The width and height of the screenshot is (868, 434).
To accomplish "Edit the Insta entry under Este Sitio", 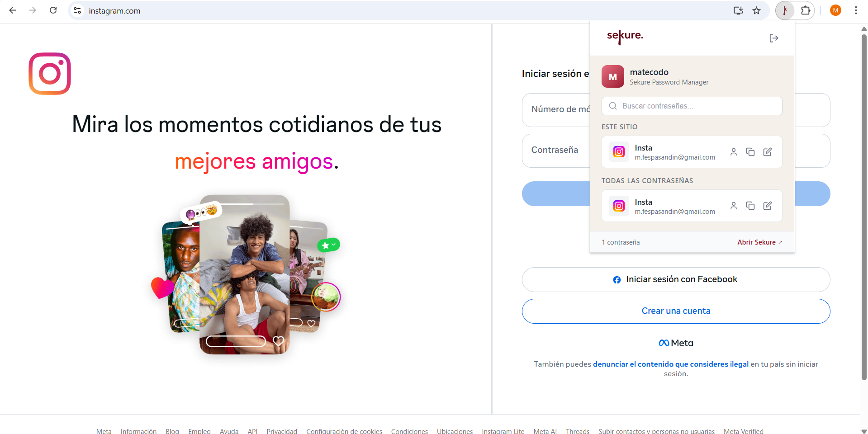I will tap(768, 152).
